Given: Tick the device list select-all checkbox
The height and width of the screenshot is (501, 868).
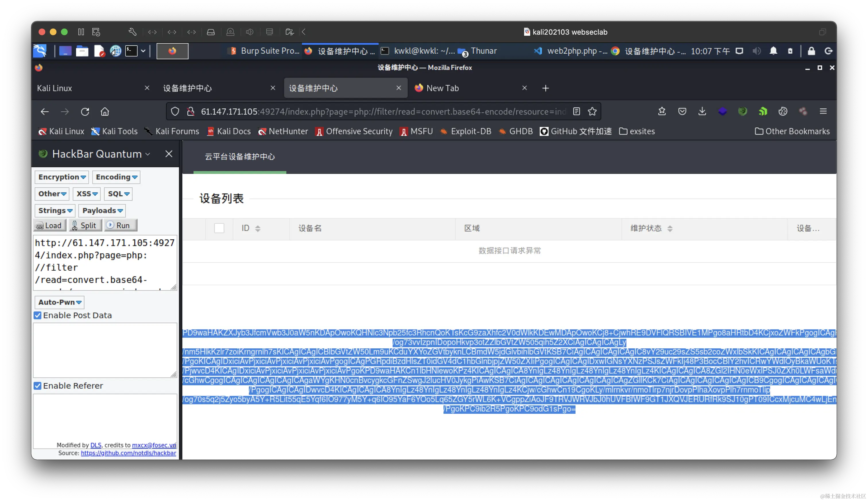Looking at the screenshot, I should (219, 228).
